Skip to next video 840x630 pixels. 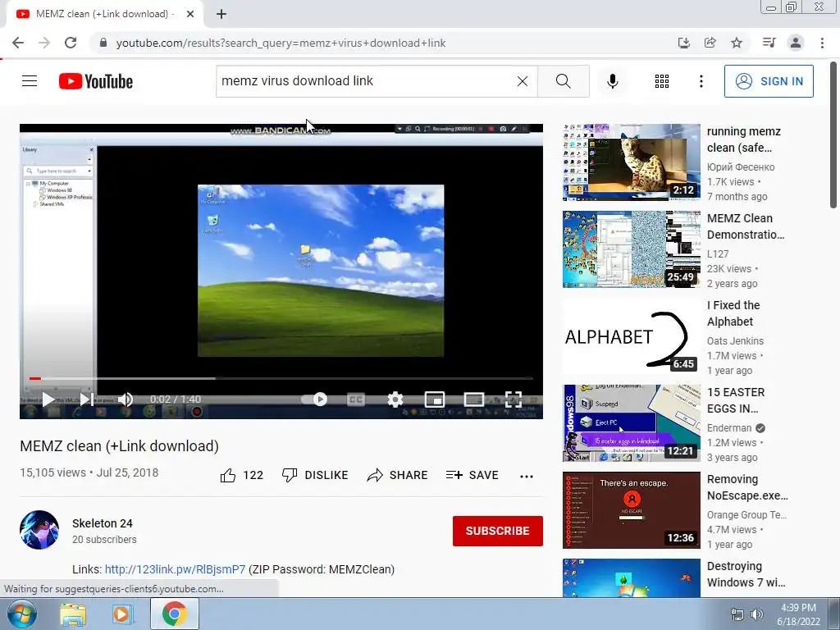tap(87, 399)
